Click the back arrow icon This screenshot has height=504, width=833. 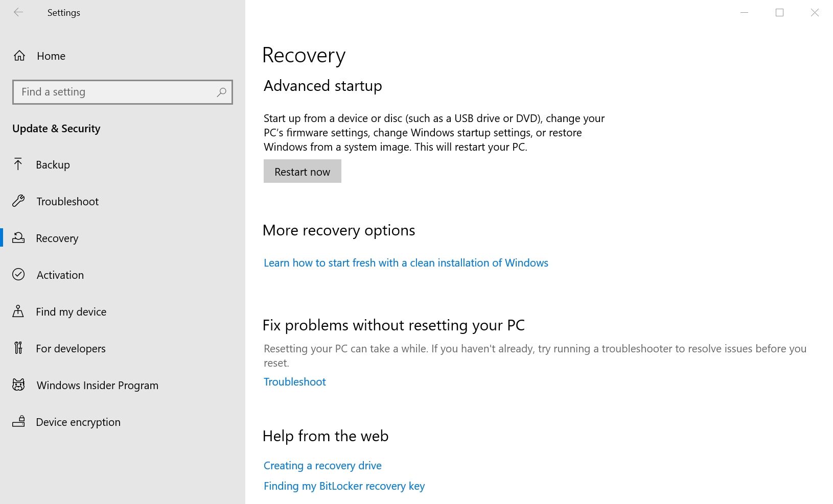click(18, 12)
